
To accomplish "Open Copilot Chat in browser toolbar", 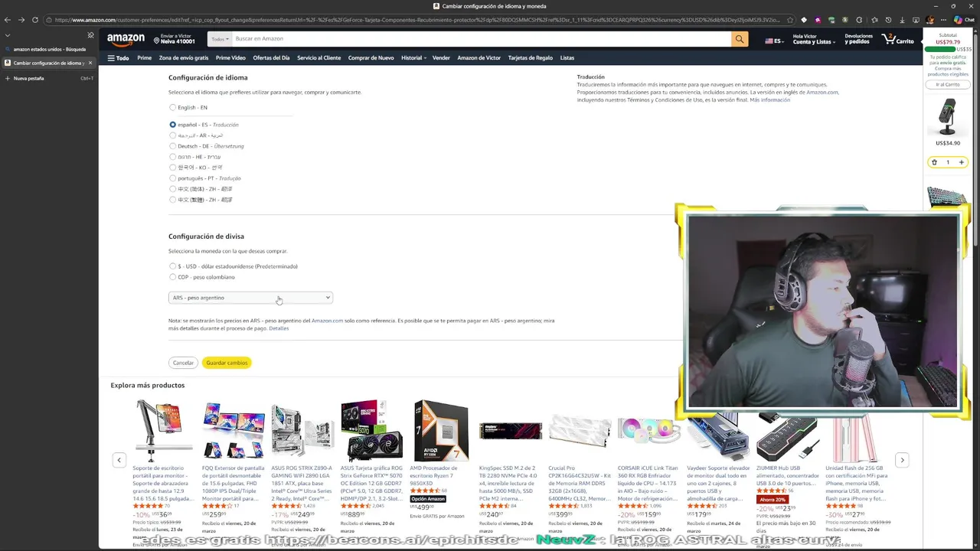I will 964,20.
